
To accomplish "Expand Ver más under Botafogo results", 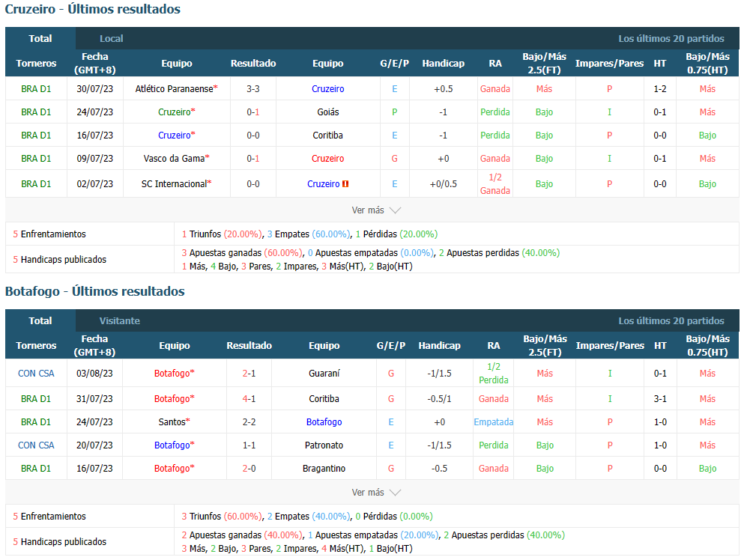I will pyautogui.click(x=376, y=492).
